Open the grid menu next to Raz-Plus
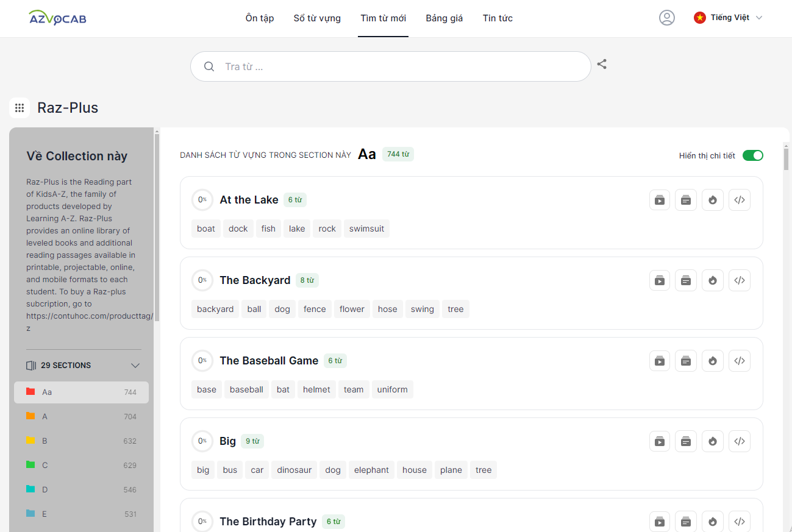 pos(20,108)
